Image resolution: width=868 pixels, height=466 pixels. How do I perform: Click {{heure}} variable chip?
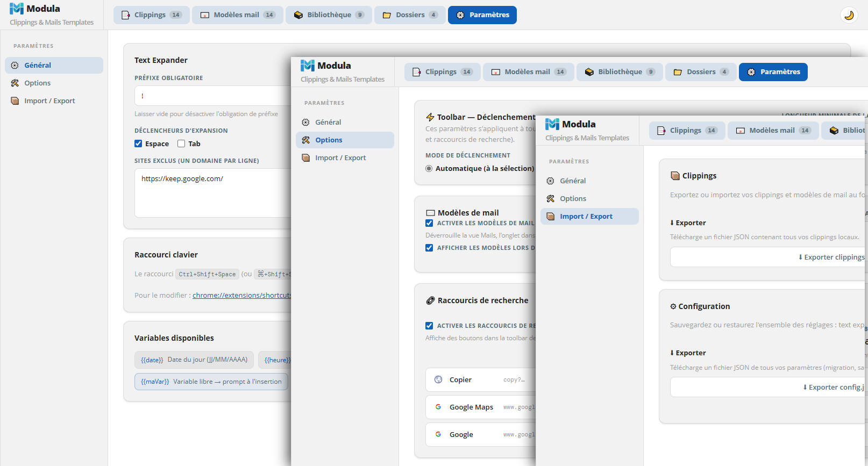point(274,360)
